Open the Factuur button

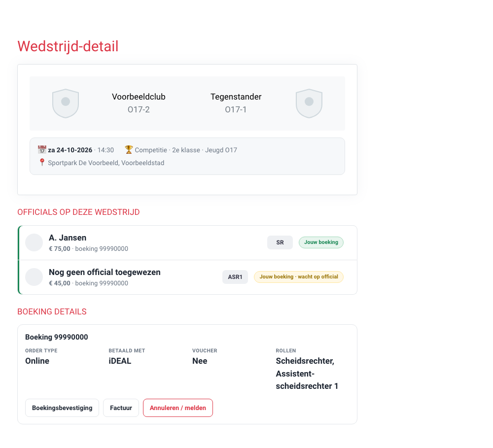click(x=121, y=408)
